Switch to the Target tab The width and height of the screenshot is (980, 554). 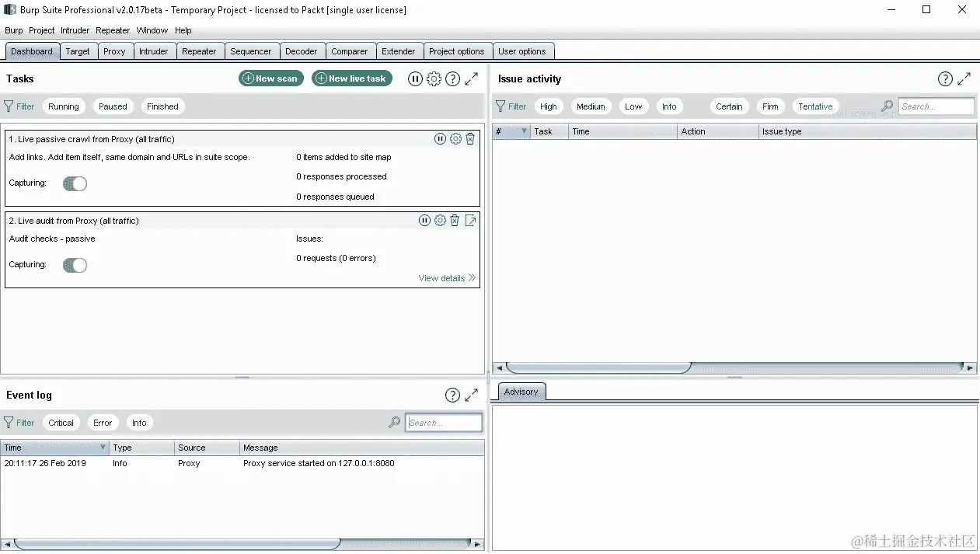click(x=78, y=51)
